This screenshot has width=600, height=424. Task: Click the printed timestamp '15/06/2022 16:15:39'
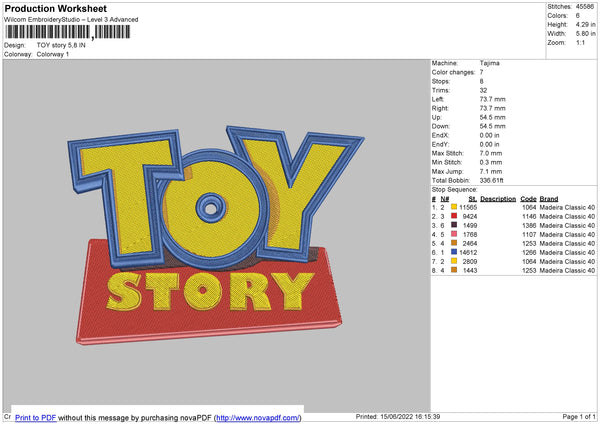410,417
